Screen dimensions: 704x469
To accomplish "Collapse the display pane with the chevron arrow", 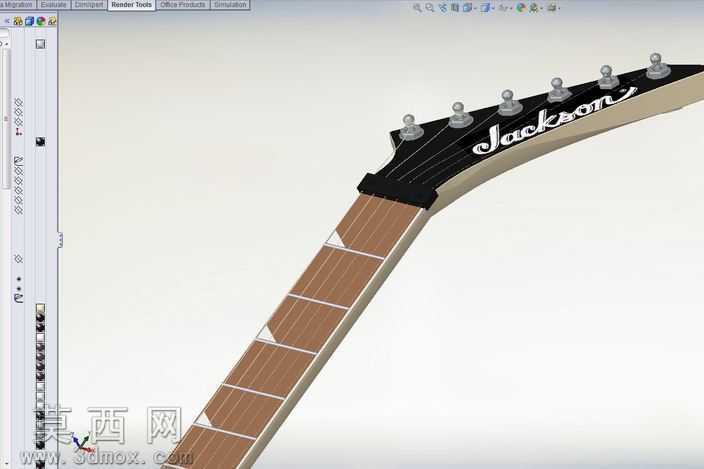I will pos(7,21).
